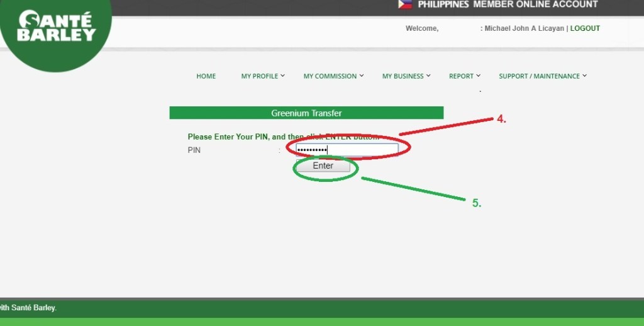Expand the chevron next to MY BUSINESS
Image resolution: width=644 pixels, height=326 pixels.
[428, 76]
